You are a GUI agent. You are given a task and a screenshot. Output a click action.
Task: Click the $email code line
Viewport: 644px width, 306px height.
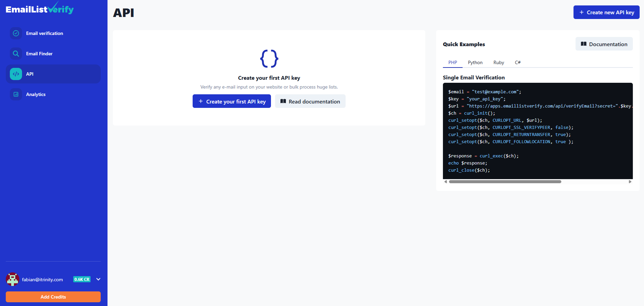tap(485, 92)
